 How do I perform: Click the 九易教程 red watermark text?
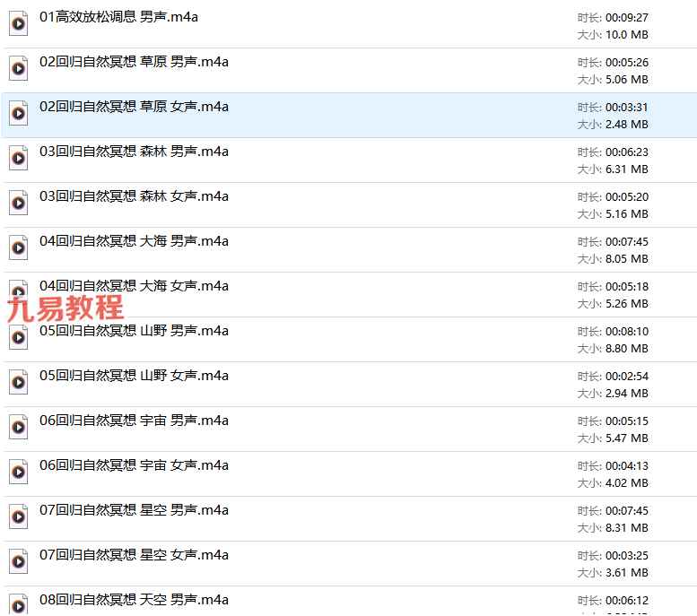click(x=65, y=308)
